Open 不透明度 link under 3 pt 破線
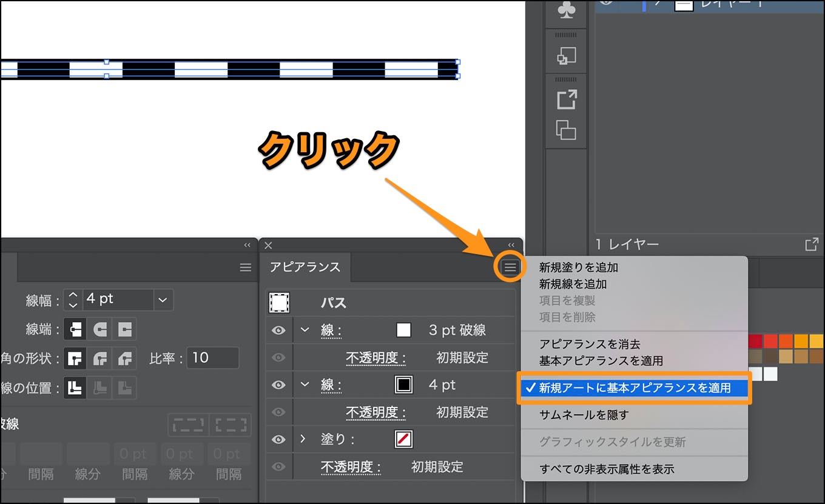The width and height of the screenshot is (825, 504). (375, 358)
